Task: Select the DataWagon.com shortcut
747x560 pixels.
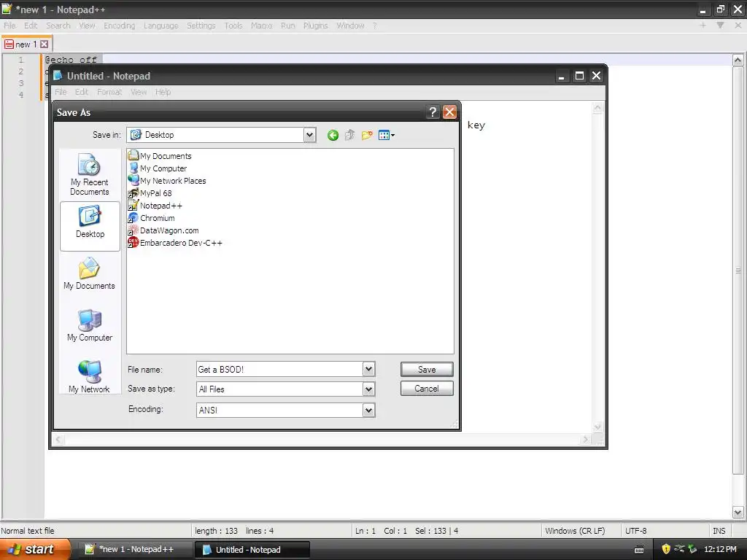Action: click(163, 230)
